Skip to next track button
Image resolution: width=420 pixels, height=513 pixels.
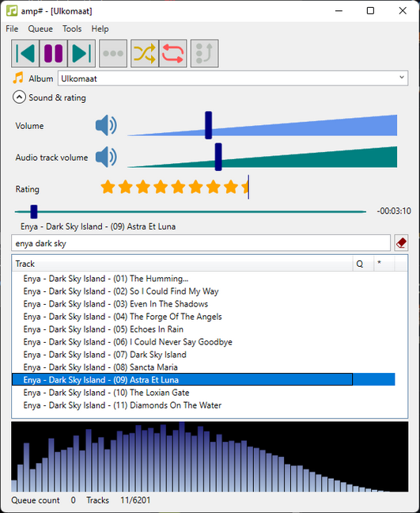click(x=81, y=53)
